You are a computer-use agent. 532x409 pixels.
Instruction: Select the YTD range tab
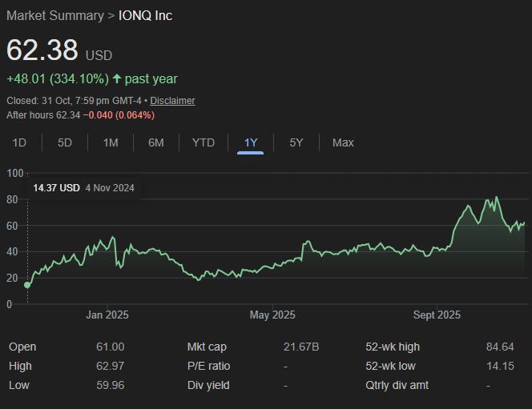(204, 142)
